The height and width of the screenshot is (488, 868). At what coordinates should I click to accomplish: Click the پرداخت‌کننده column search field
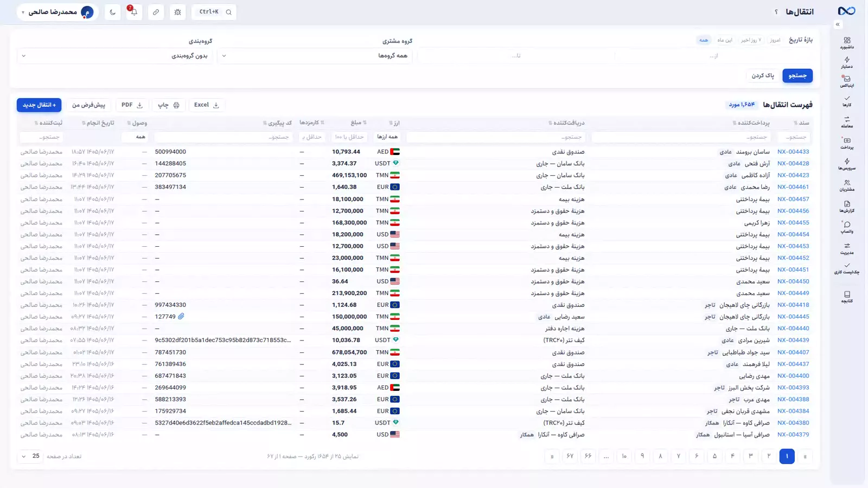coord(680,137)
